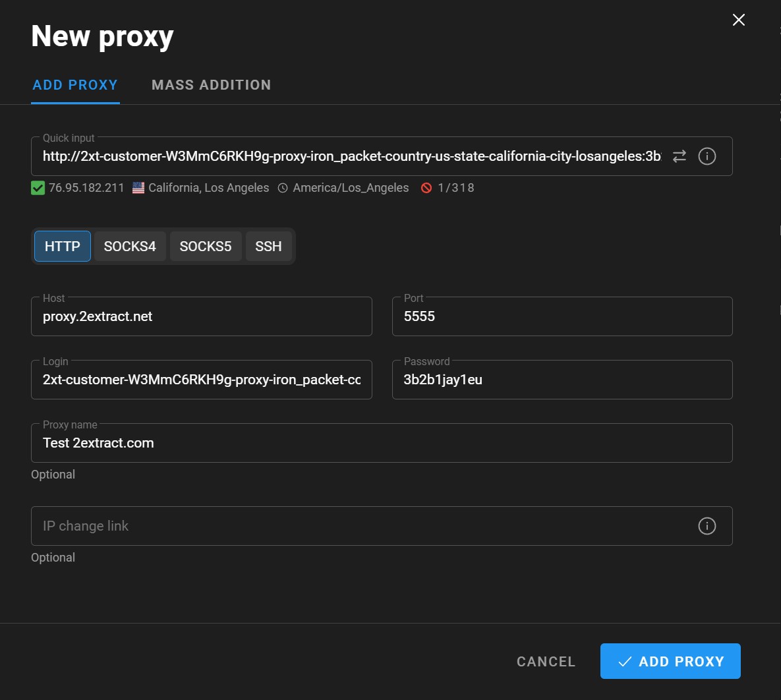The height and width of the screenshot is (700, 781).
Task: Click the Password input field
Action: [562, 380]
